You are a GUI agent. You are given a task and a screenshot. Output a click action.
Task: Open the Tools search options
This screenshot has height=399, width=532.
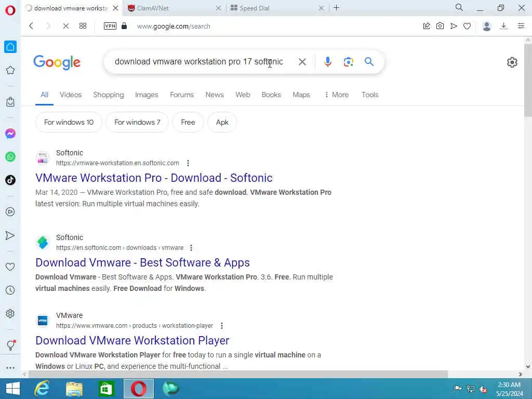pyautogui.click(x=370, y=95)
